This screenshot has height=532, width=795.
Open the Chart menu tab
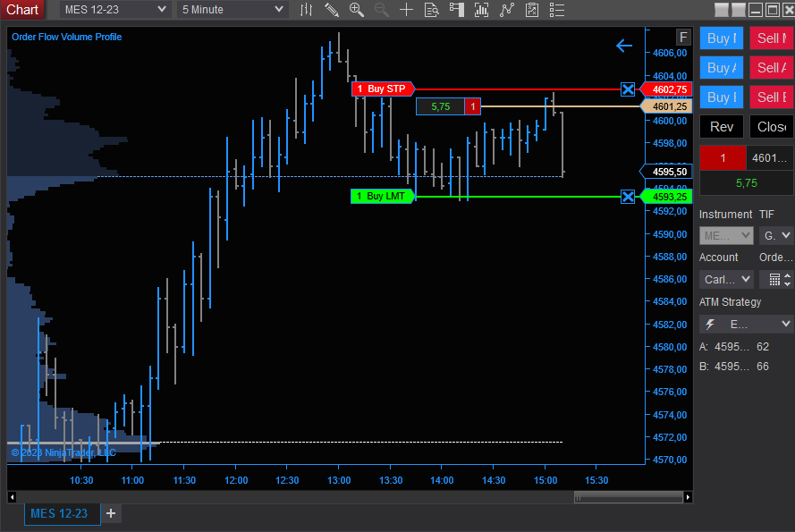(x=22, y=10)
